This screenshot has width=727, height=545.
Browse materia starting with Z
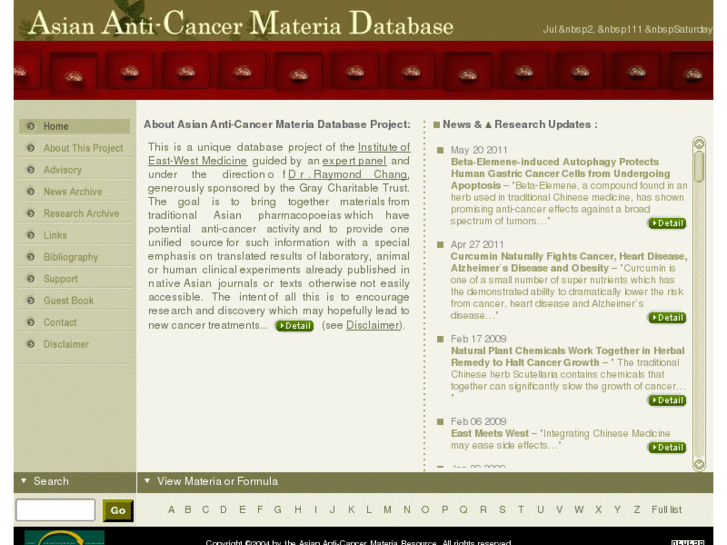point(637,510)
